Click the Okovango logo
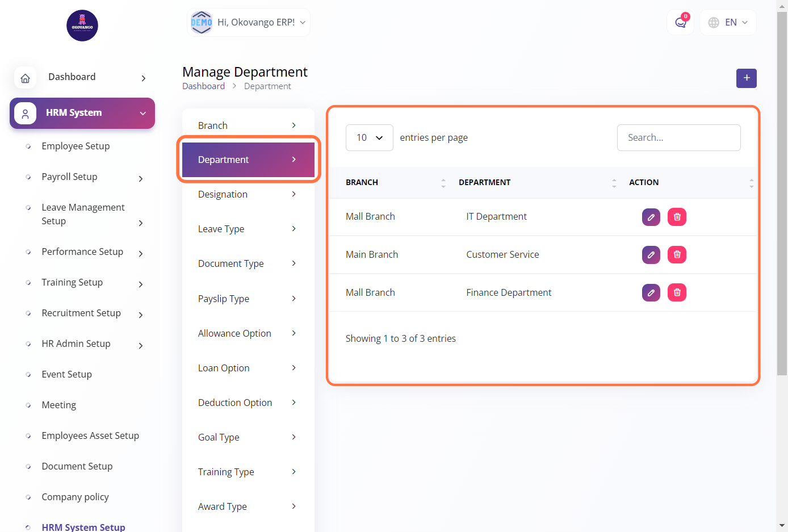The image size is (788, 532). point(82,26)
